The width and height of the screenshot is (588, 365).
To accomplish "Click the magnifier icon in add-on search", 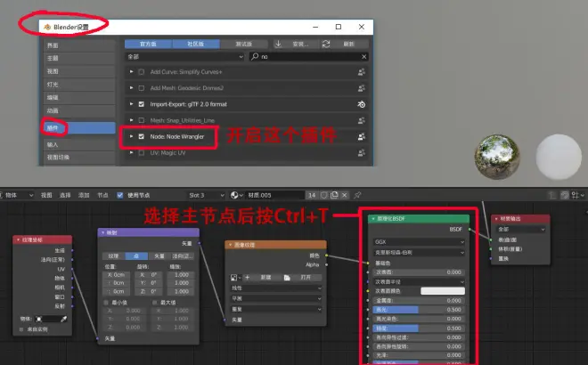I will 255,57.
